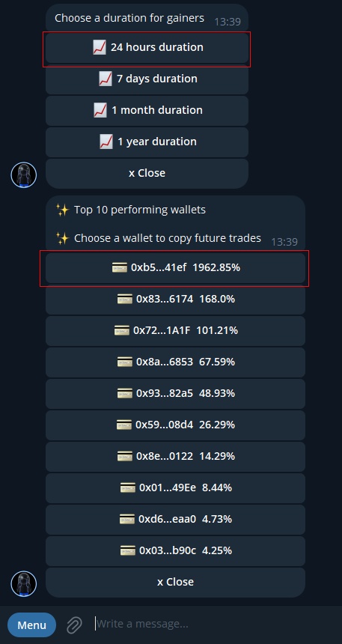The image size is (342, 644).
Task: Select wallet 0x83...6174 at 168.0%
Action: [x=175, y=300]
